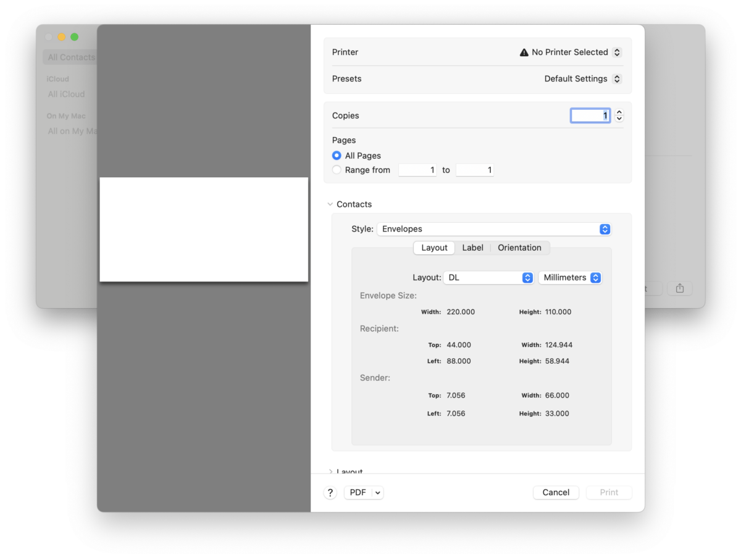The width and height of the screenshot is (741, 560).
Task: Click the No Printer Selected warning icon
Action: 524,52
